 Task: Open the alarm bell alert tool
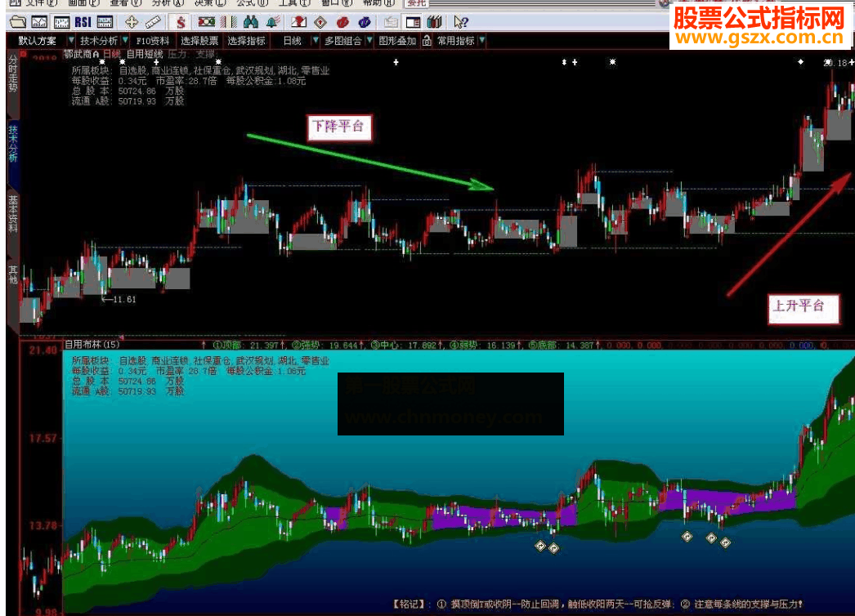point(273,22)
